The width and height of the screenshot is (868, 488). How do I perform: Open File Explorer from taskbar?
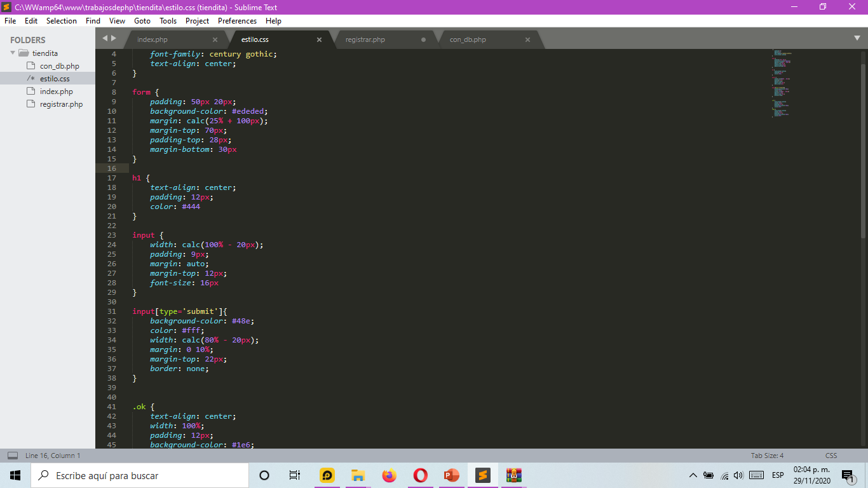[358, 475]
